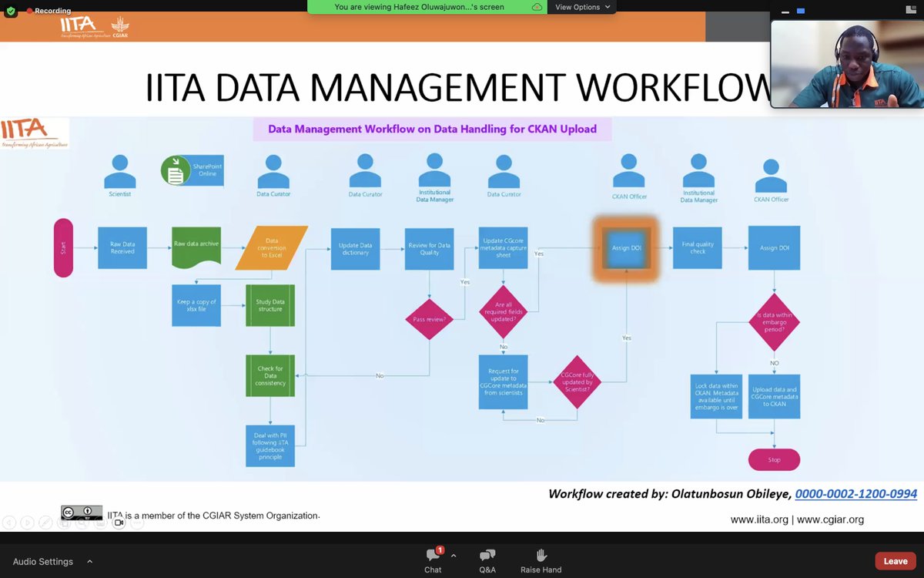Click the "Review for Data Quality" box
Viewport: 924px width, 578px height.
(430, 248)
